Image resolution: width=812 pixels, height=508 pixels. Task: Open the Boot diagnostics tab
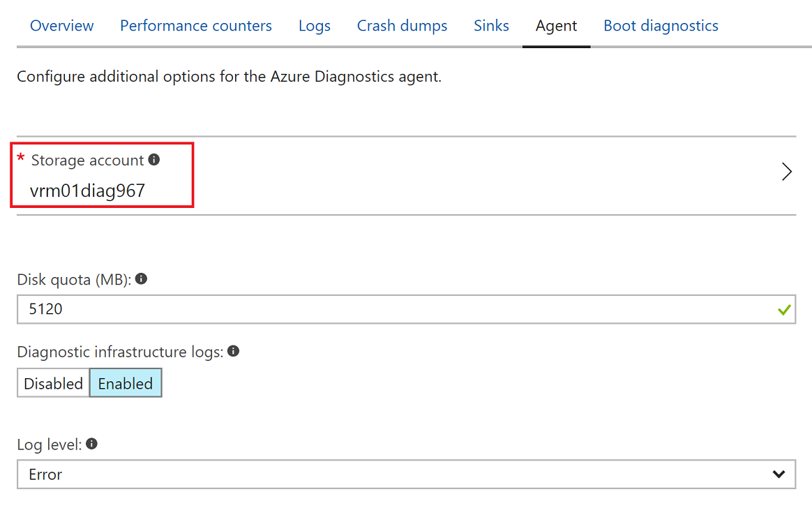tap(661, 25)
